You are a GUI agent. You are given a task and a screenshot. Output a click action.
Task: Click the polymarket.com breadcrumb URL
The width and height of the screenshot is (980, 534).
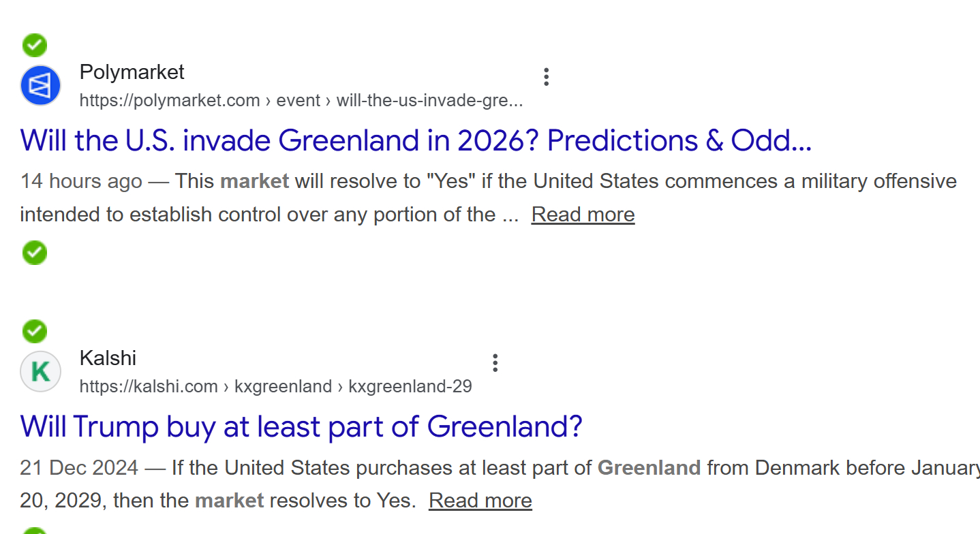[x=301, y=101]
